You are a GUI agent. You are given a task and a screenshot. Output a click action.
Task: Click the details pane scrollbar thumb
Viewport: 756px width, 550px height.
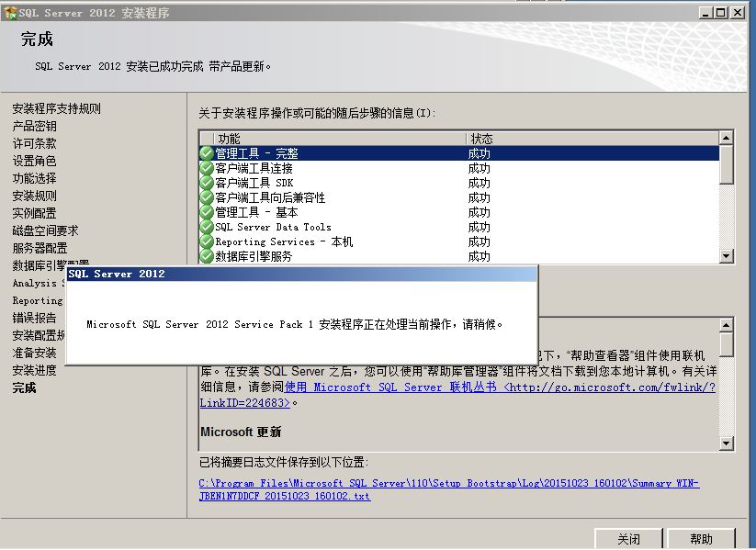726,344
